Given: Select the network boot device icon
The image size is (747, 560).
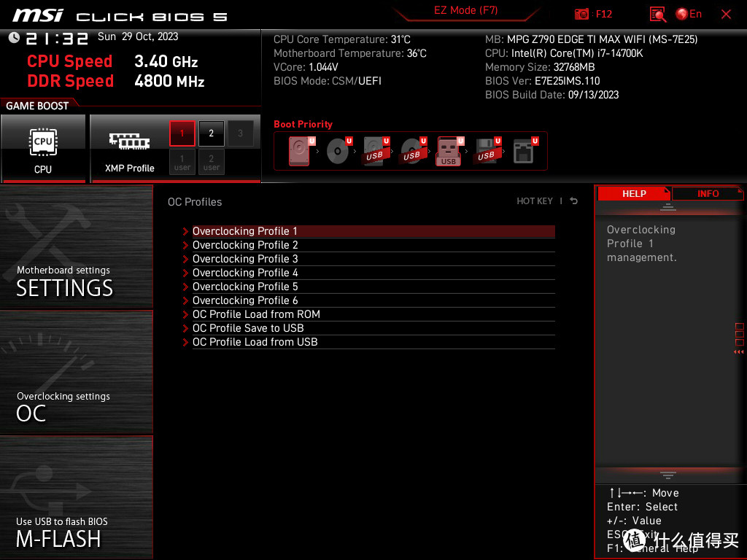Looking at the screenshot, I should (x=525, y=151).
